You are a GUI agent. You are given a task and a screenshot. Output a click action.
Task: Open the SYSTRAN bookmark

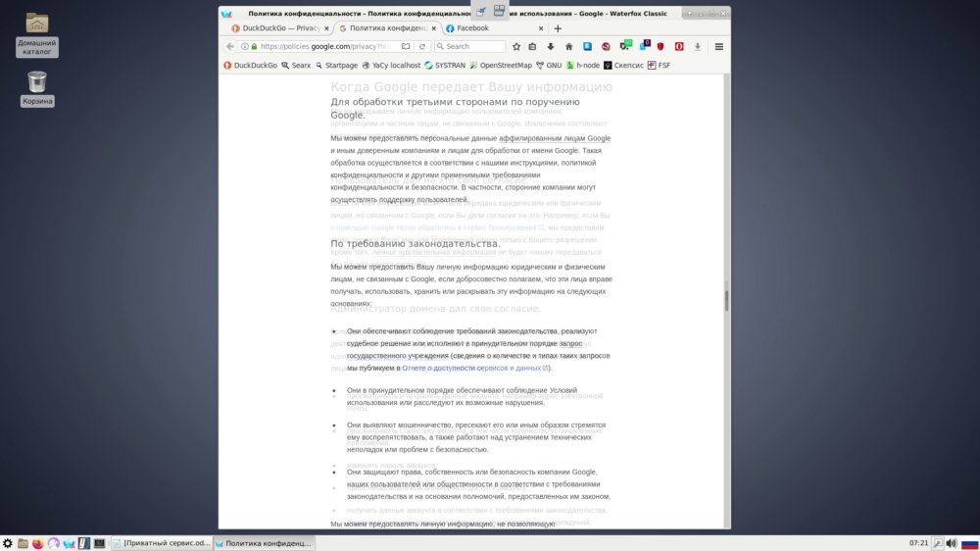coord(444,65)
